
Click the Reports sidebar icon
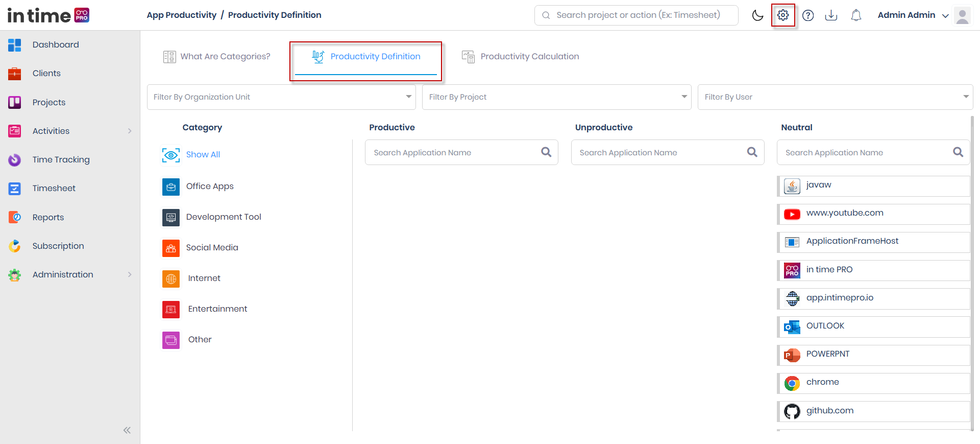[15, 217]
